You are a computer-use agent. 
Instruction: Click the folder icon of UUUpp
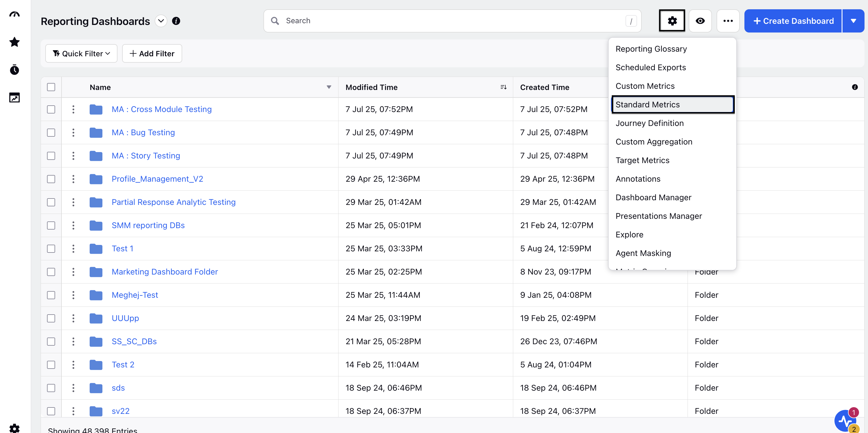(96, 318)
